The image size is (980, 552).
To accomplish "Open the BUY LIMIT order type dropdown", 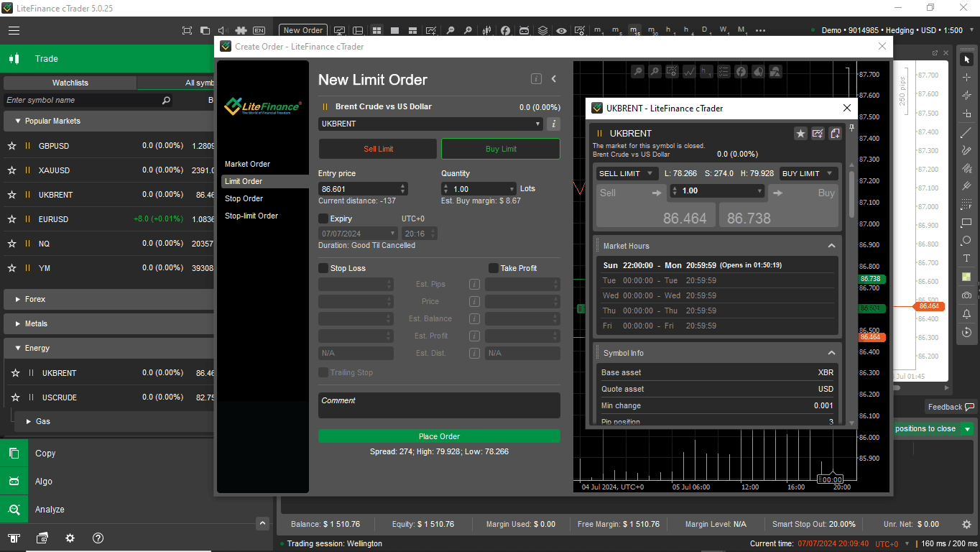I will click(x=808, y=173).
